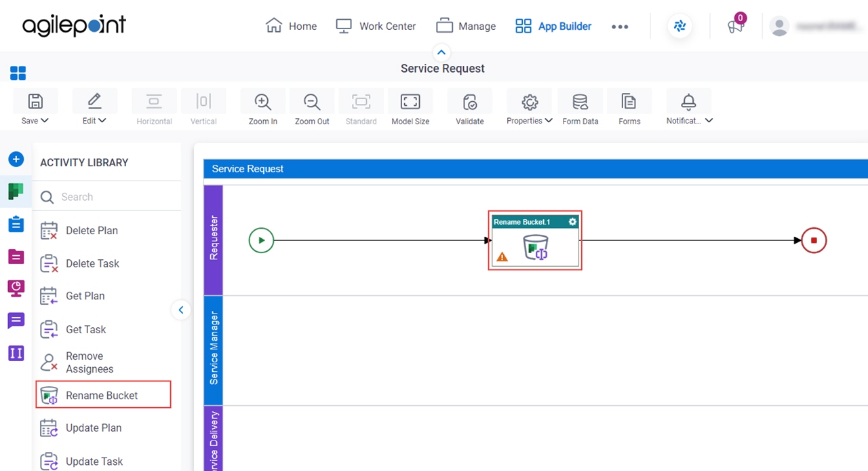
Task: Click the Save toolbar icon
Action: (x=35, y=102)
